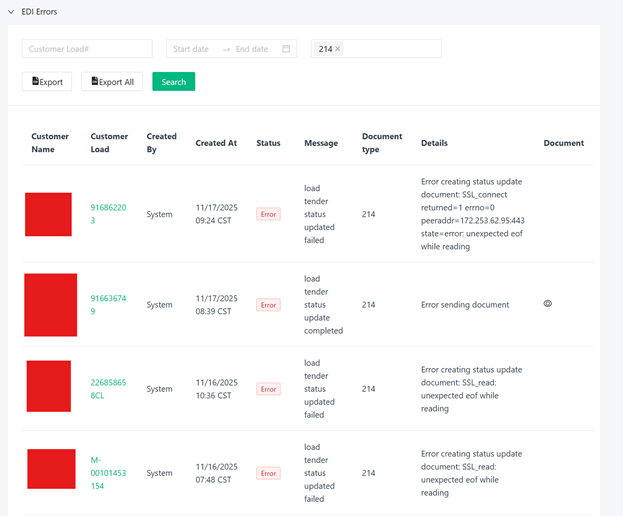Click the Export button

[47, 81]
